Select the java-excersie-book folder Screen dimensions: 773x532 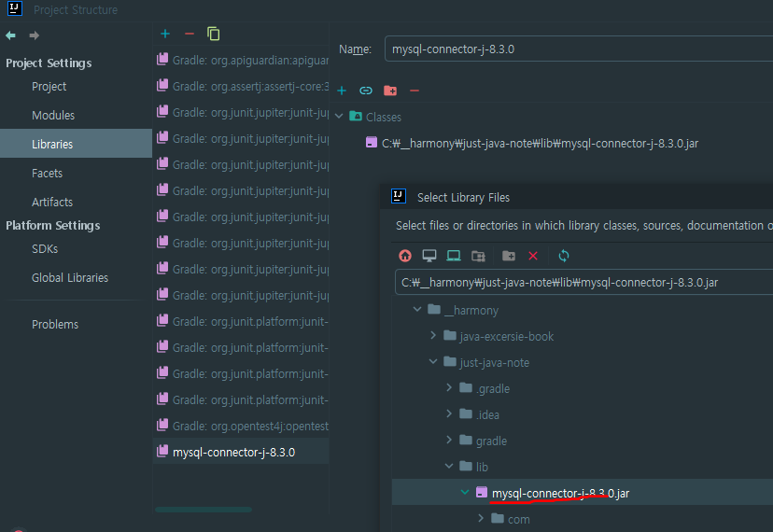click(506, 336)
